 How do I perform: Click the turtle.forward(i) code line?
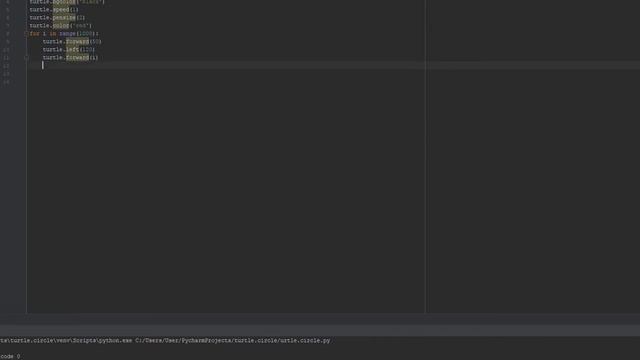pos(70,58)
